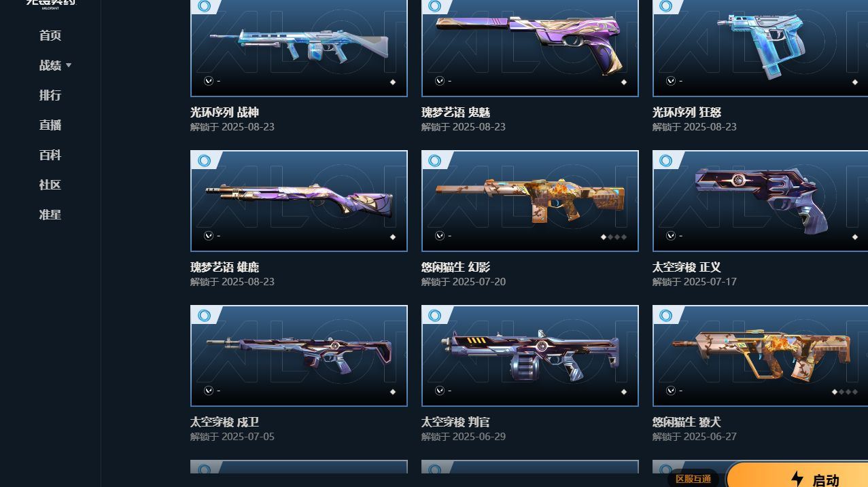Click the Valorant points icon on 瑰梦艺语 雄鹿 card

click(209, 236)
